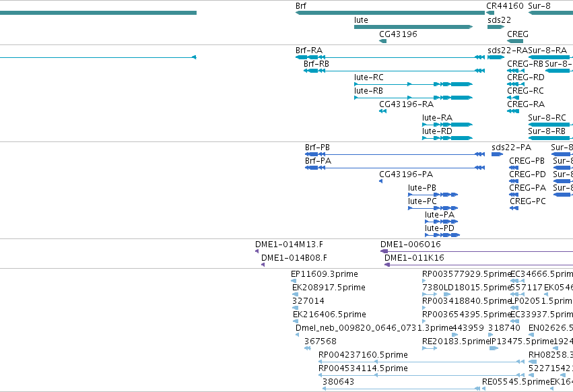Click the CR44160 gene label
The image size is (573, 392).
coord(505,6)
